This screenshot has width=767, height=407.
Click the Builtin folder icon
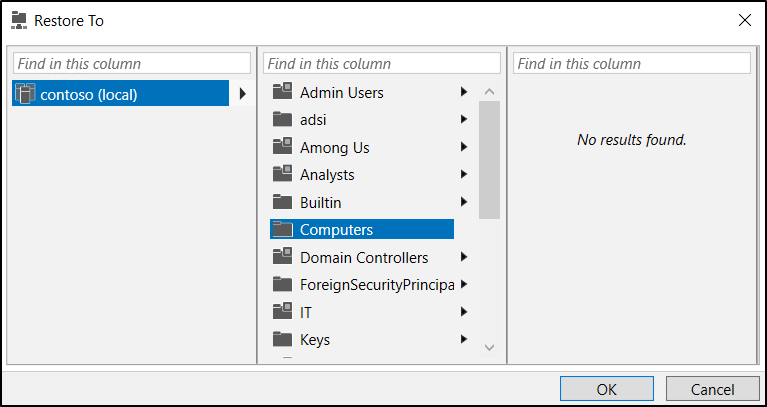pyautogui.click(x=282, y=202)
